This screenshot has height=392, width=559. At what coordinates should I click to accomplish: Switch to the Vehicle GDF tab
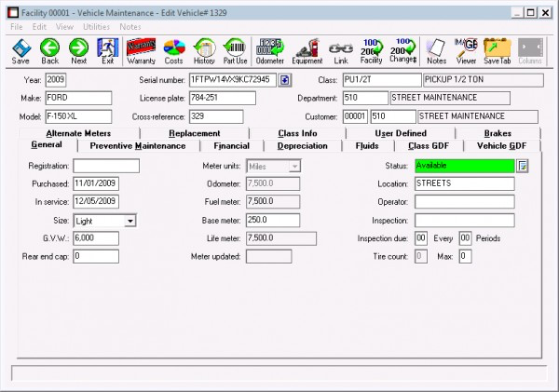[x=501, y=146]
